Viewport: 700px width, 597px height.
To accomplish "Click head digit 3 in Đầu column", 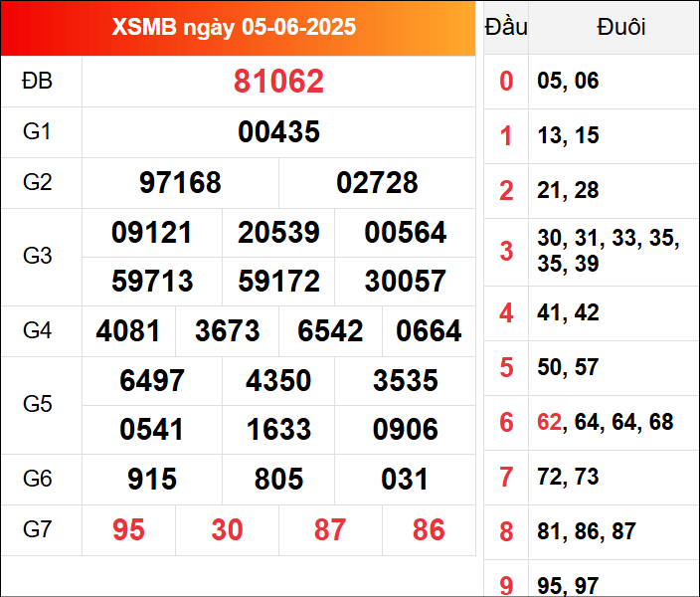I will [x=506, y=251].
